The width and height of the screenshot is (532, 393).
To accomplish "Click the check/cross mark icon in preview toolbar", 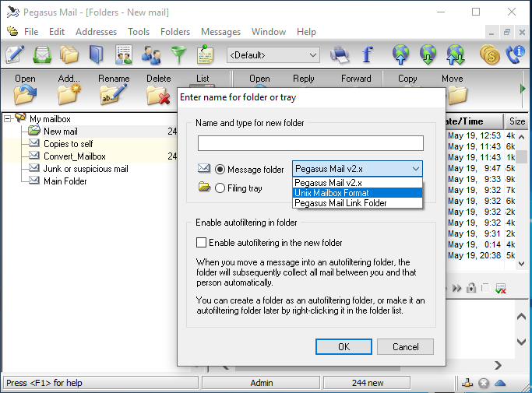I will 501,288.
